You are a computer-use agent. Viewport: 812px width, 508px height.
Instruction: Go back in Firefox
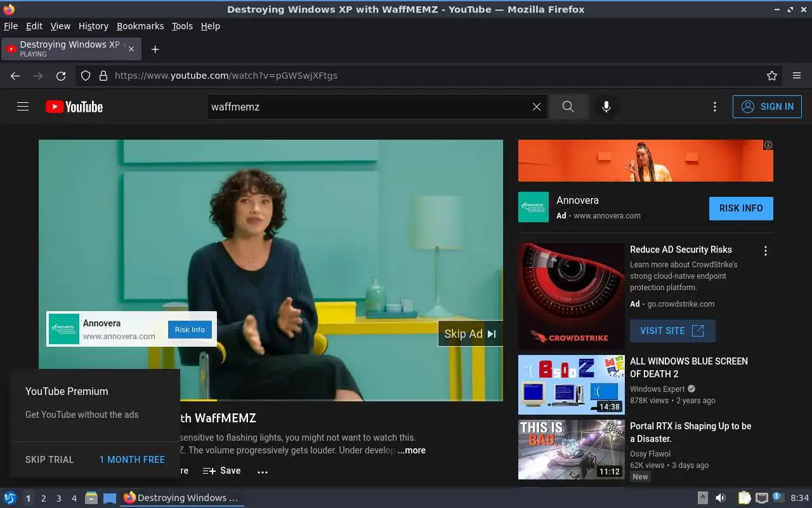pos(15,76)
